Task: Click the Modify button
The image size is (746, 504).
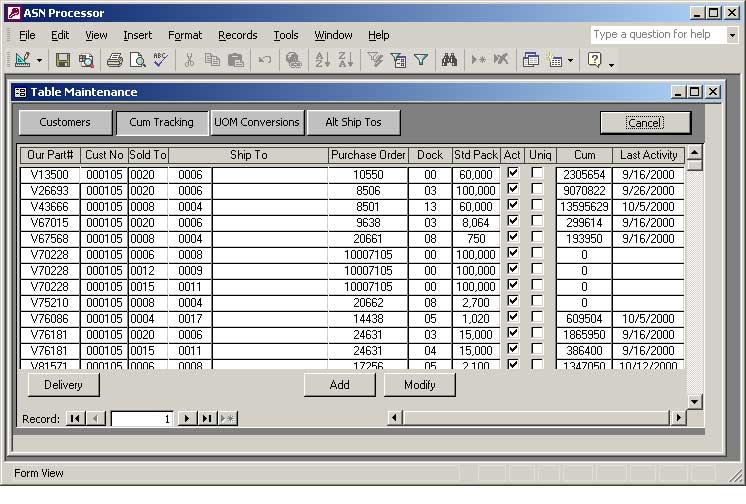Action: pos(419,385)
